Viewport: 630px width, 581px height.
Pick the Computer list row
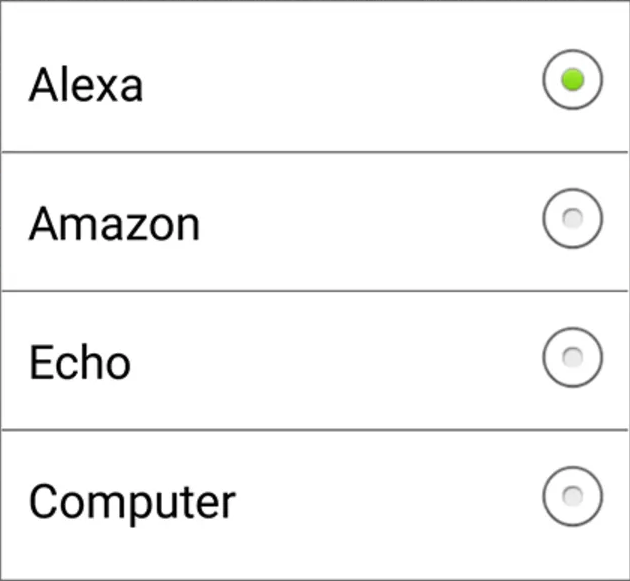coord(315,505)
